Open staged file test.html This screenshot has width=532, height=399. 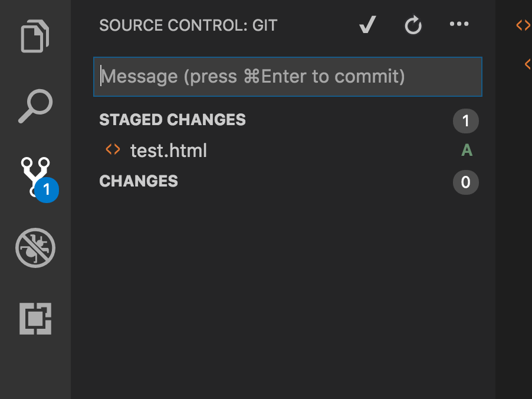coord(168,151)
